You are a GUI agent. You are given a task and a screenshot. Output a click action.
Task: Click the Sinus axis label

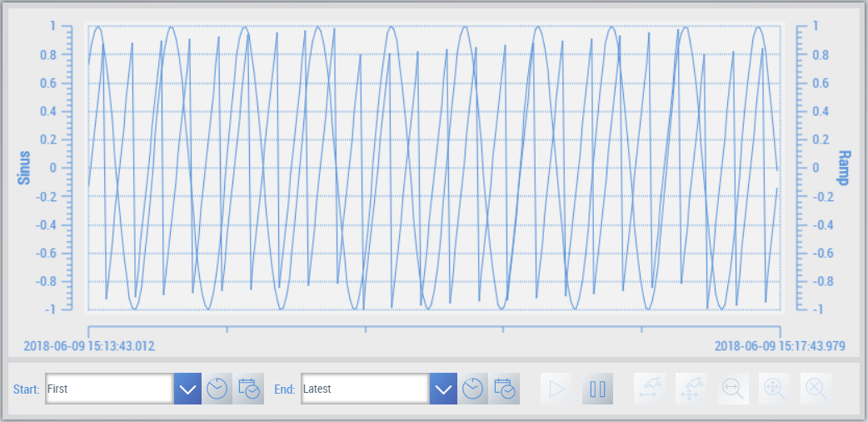coord(24,168)
